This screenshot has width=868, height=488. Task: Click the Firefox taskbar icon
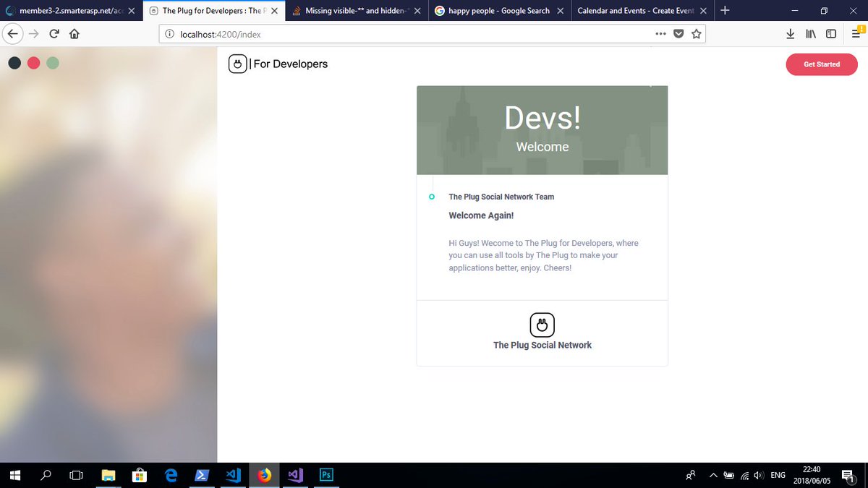[x=264, y=475]
